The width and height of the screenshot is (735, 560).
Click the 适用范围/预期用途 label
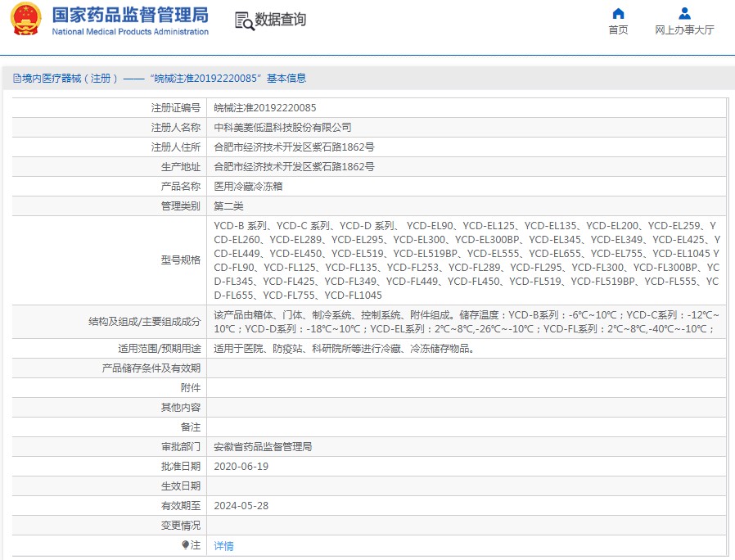coord(160,349)
